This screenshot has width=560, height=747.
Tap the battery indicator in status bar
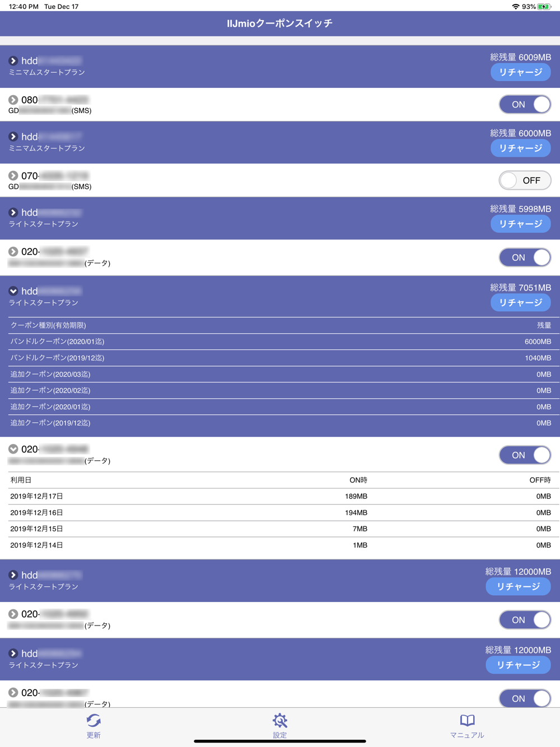(544, 7)
